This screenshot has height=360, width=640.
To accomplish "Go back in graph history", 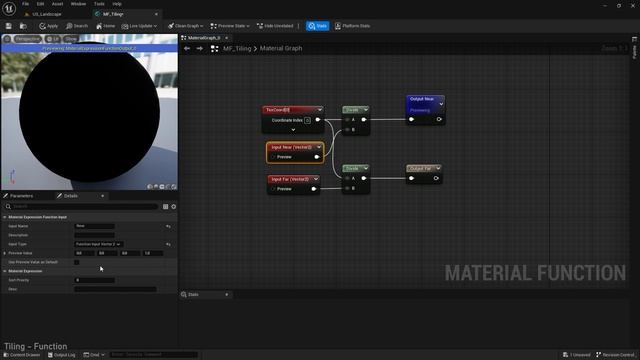I will 187,49.
